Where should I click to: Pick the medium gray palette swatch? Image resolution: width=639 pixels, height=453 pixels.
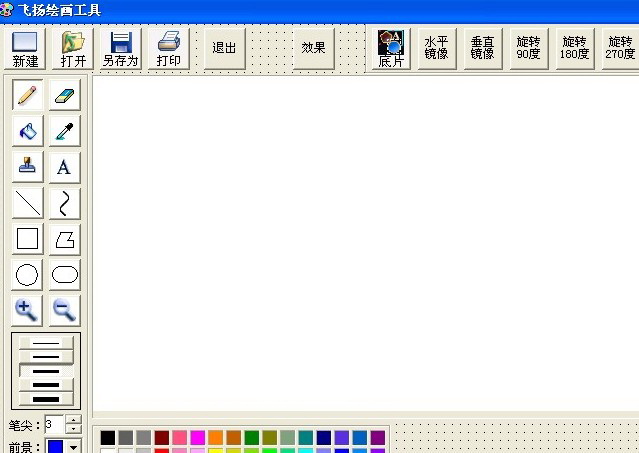[x=144, y=438]
